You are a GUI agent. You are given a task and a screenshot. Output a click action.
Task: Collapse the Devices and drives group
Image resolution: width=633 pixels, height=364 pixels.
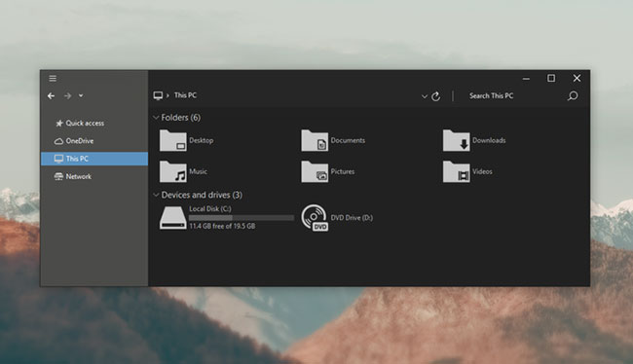[156, 195]
